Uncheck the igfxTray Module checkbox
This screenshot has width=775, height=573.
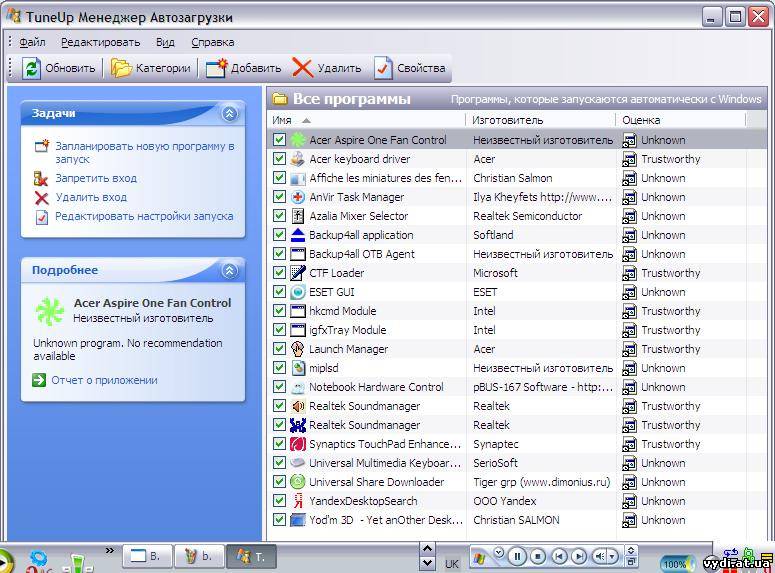pyautogui.click(x=279, y=330)
